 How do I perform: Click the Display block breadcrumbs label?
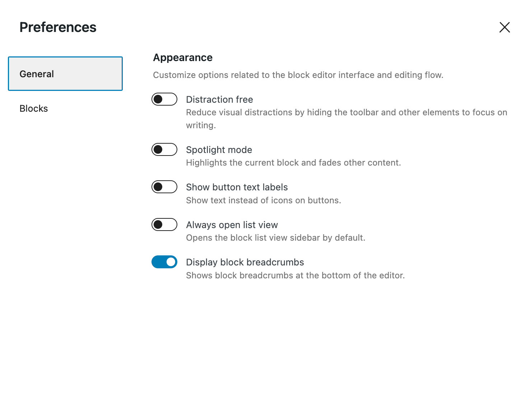(245, 262)
